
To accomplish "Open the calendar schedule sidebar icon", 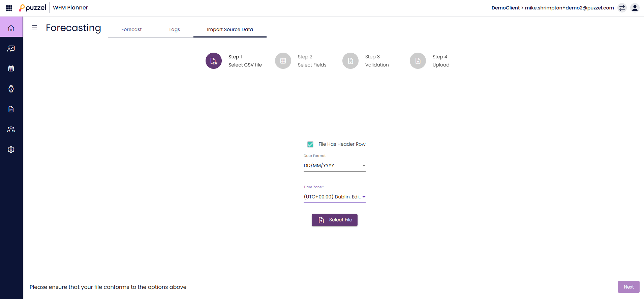I will coord(11,69).
